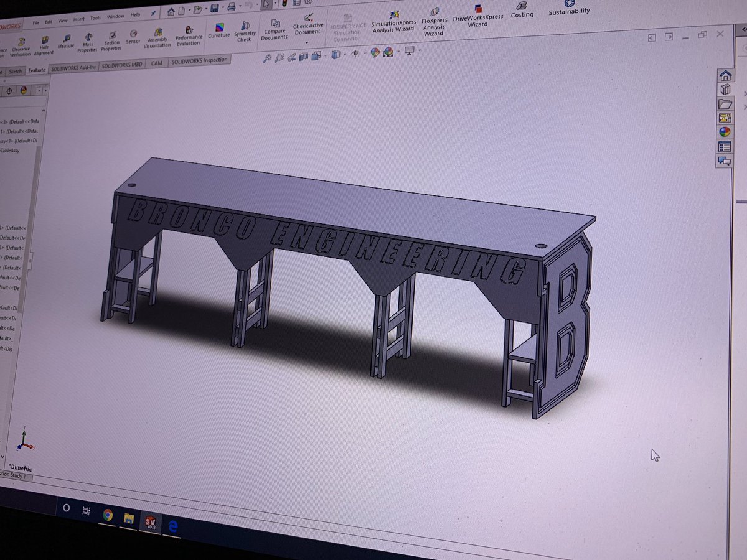
Task: Launch FloXpress Analysis Wizard
Action: [434, 22]
